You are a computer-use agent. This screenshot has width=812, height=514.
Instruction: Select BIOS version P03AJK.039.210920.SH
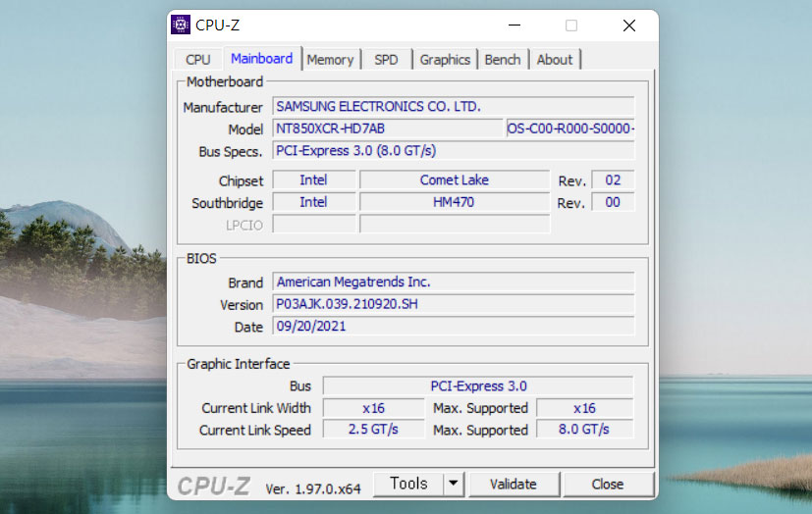454,304
